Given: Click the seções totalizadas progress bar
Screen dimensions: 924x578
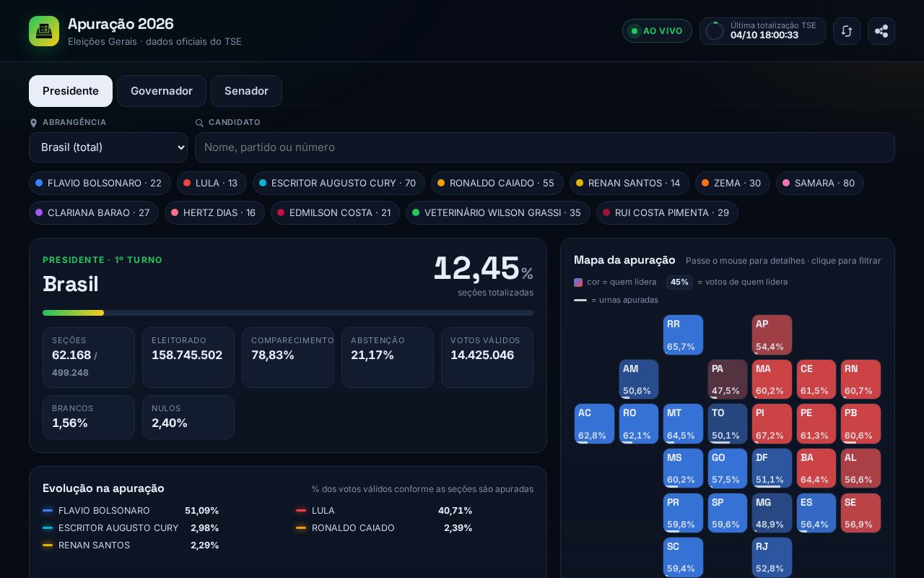Looking at the screenshot, I should pyautogui.click(x=288, y=313).
